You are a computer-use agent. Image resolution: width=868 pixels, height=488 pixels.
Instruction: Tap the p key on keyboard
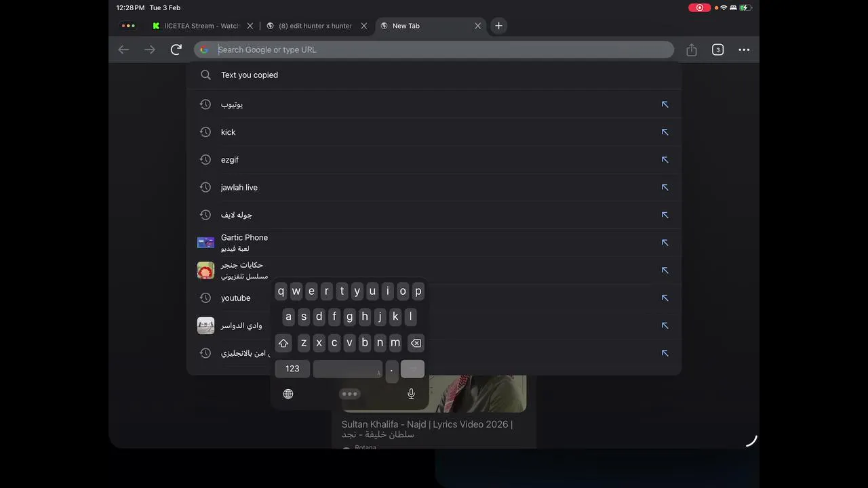pyautogui.click(x=418, y=291)
